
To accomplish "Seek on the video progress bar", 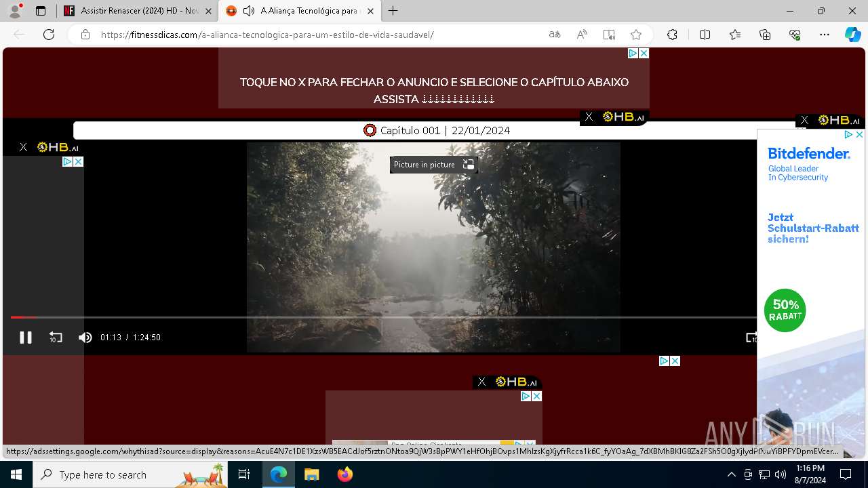I will pyautogui.click(x=383, y=317).
